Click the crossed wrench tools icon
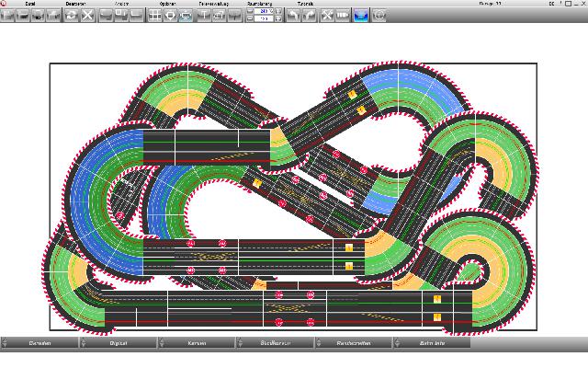The image size is (588, 368). [326, 17]
